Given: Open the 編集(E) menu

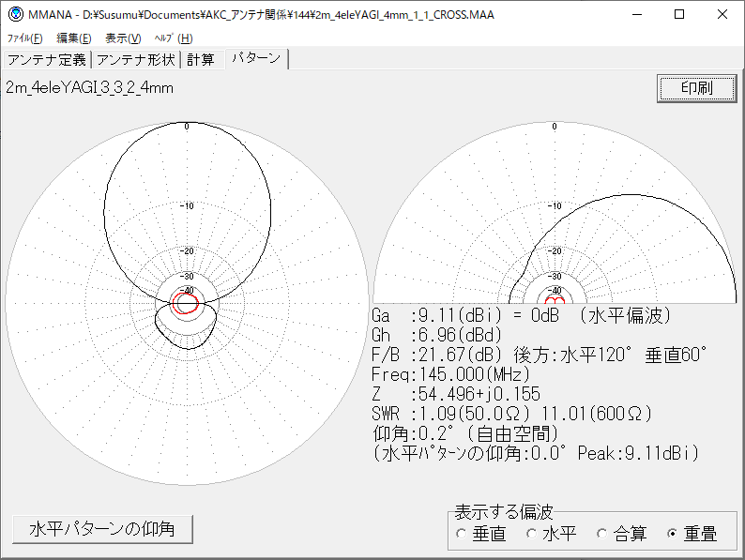Looking at the screenshot, I should point(73,38).
